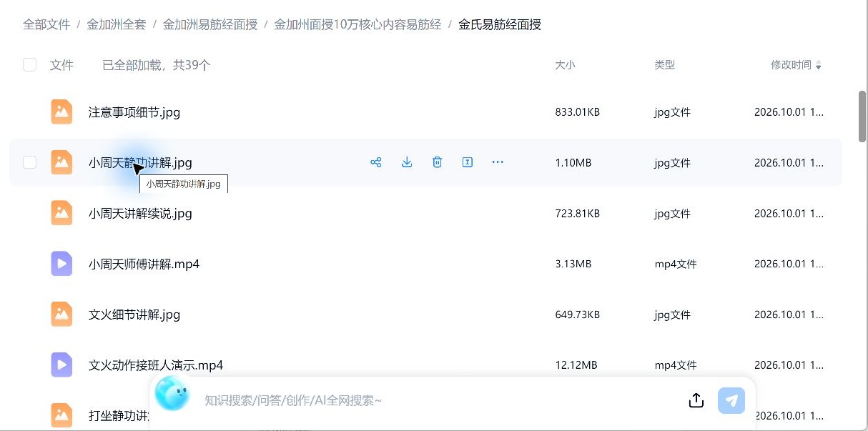Open more options for 小周天静功讲解.jpg

pos(498,162)
